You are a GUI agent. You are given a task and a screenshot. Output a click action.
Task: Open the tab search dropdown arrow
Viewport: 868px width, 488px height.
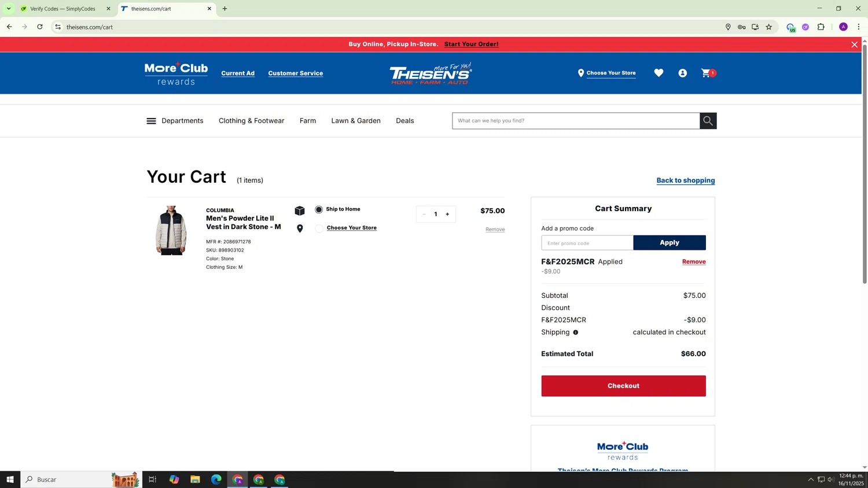click(9, 9)
